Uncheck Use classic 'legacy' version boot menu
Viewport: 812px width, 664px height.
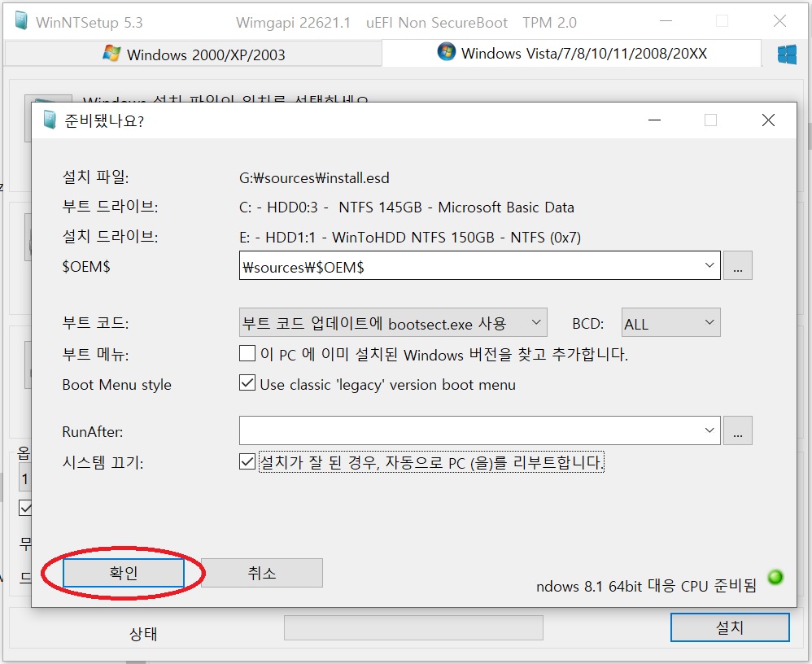coord(247,383)
